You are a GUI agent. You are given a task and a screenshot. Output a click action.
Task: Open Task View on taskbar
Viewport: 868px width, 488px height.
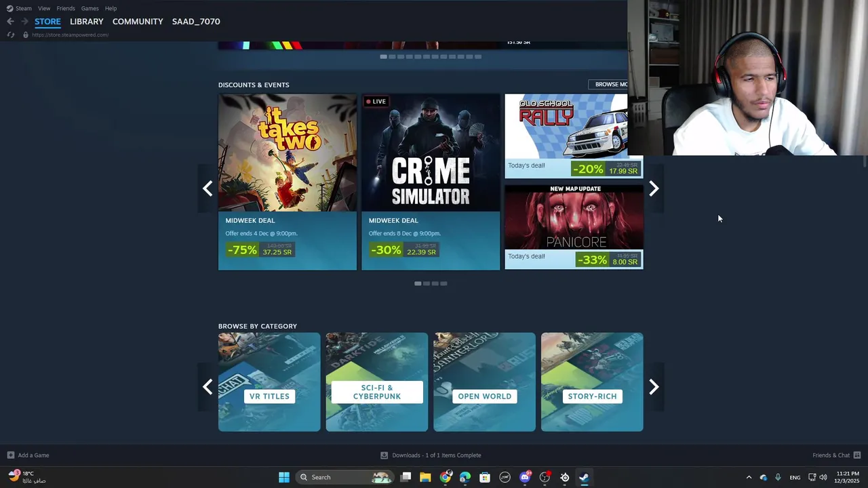[406, 477]
